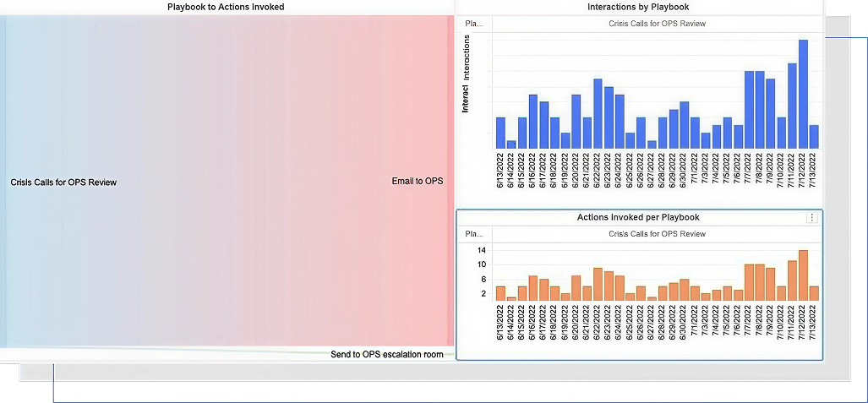This screenshot has width=868, height=403.
Task: Click the blue source node bar of the Sankey
Action: click(3, 181)
